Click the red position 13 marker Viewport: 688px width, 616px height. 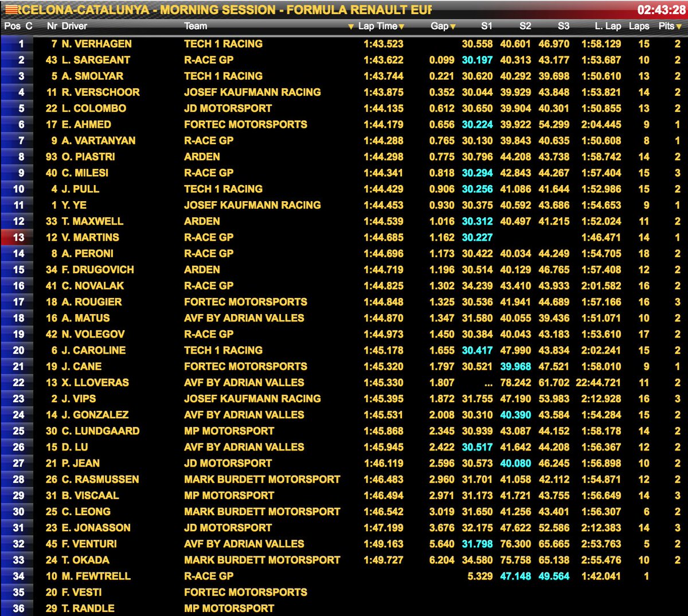click(16, 237)
